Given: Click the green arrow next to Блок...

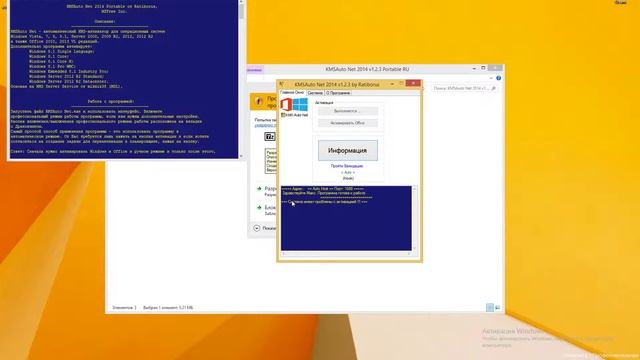Looking at the screenshot, I should point(259,208).
